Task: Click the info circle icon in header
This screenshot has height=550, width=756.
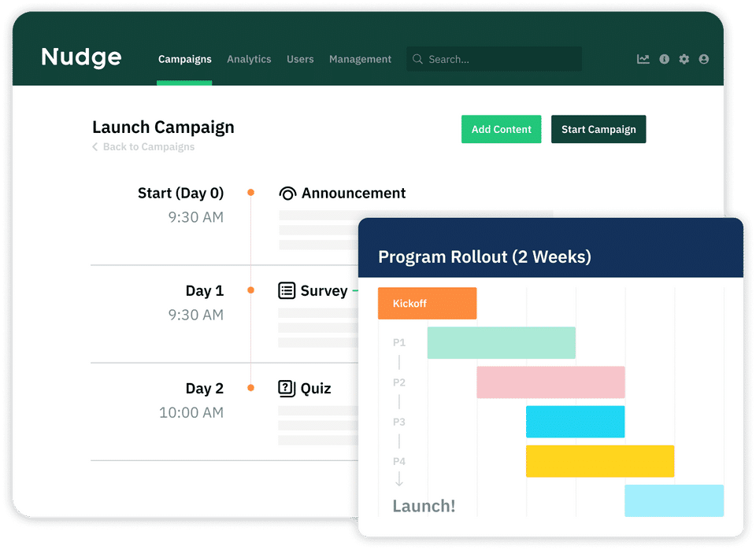Action: click(664, 59)
